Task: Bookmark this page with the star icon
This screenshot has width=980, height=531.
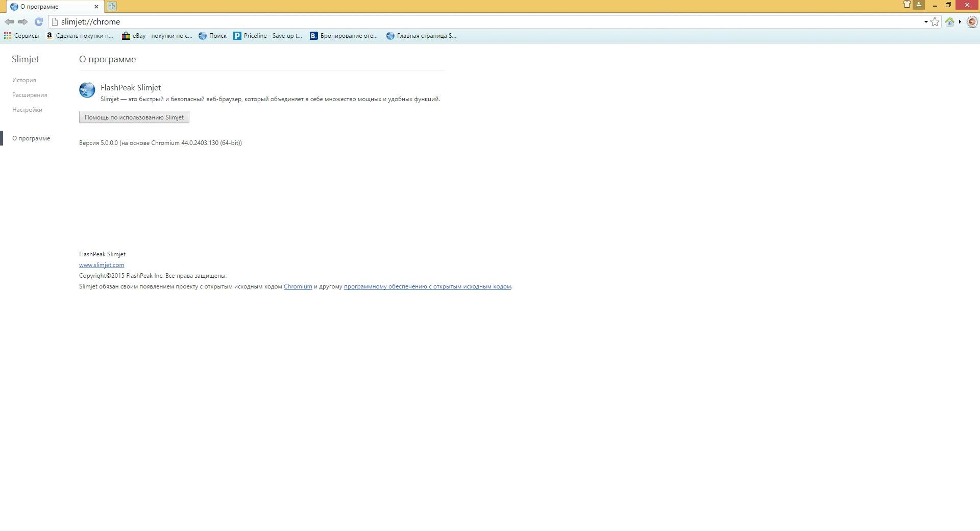Action: (x=935, y=22)
